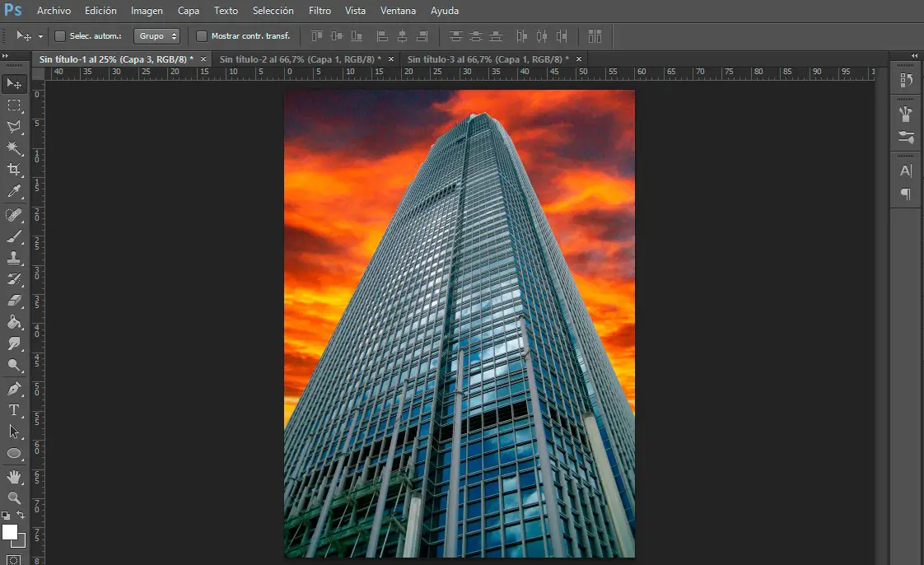This screenshot has width=924, height=565.
Task: Choose the Horizontal Type tool
Action: click(x=14, y=410)
